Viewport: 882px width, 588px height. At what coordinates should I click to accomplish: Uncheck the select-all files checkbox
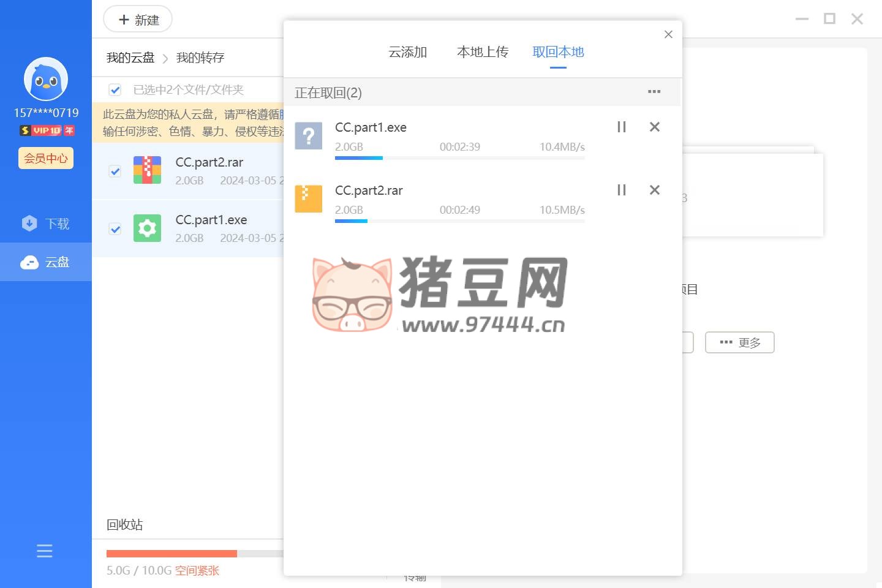coord(115,90)
